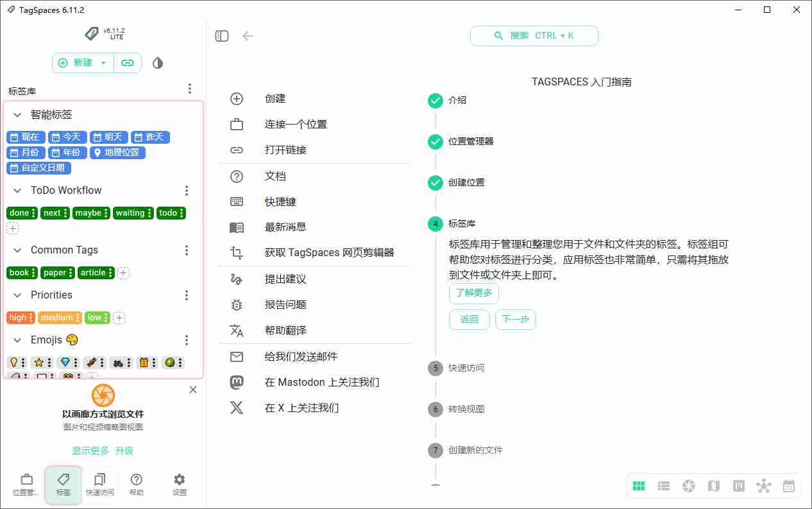This screenshot has height=509, width=812.
Task: Collapse the left sidebar panel
Action: [221, 36]
